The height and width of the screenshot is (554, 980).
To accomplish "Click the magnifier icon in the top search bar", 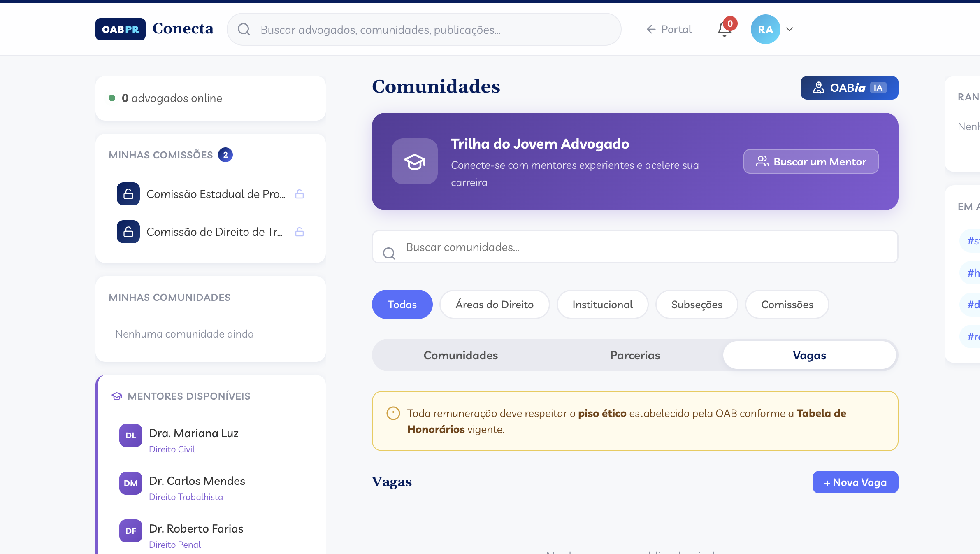I will point(244,29).
